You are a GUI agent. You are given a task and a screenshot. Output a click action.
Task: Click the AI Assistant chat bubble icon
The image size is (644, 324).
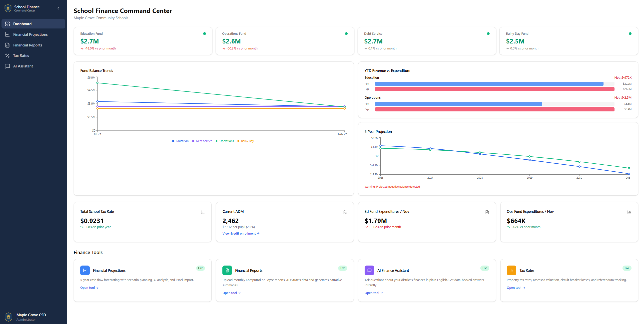click(7, 66)
